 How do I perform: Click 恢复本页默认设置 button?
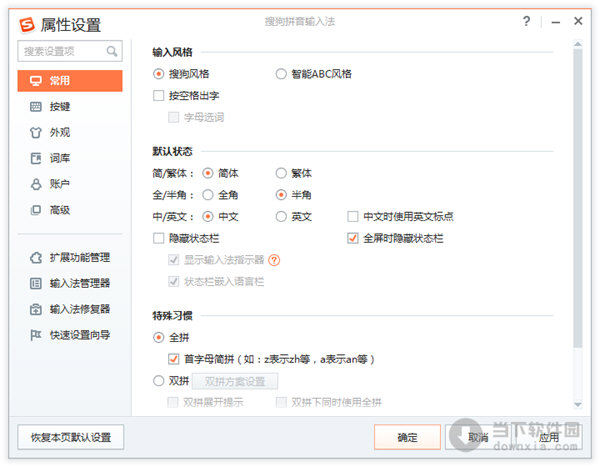tap(71, 437)
